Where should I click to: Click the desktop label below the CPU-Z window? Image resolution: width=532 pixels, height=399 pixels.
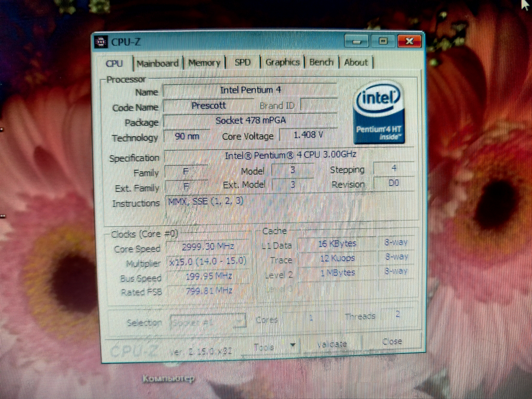169,379
